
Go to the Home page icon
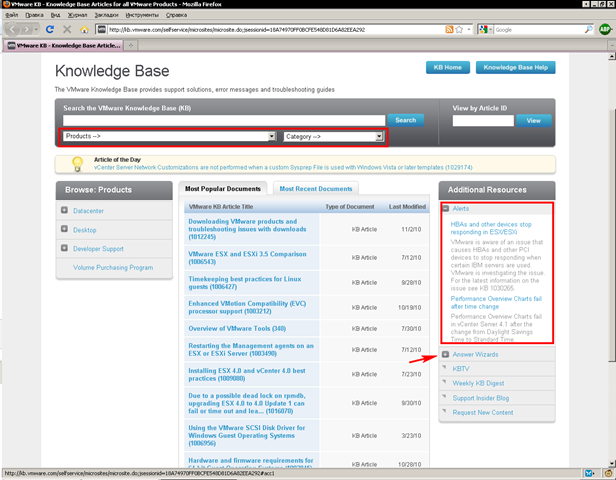pyautogui.click(x=84, y=29)
